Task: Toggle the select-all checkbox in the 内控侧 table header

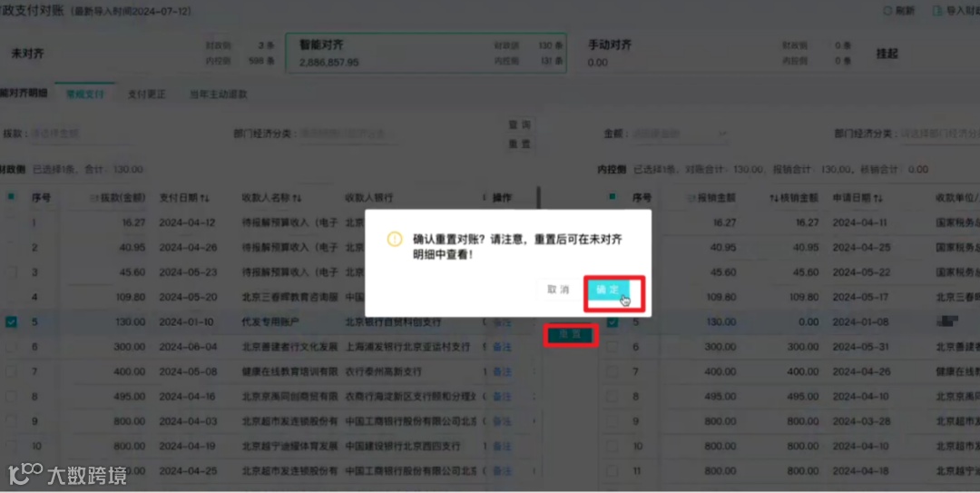Action: click(612, 196)
